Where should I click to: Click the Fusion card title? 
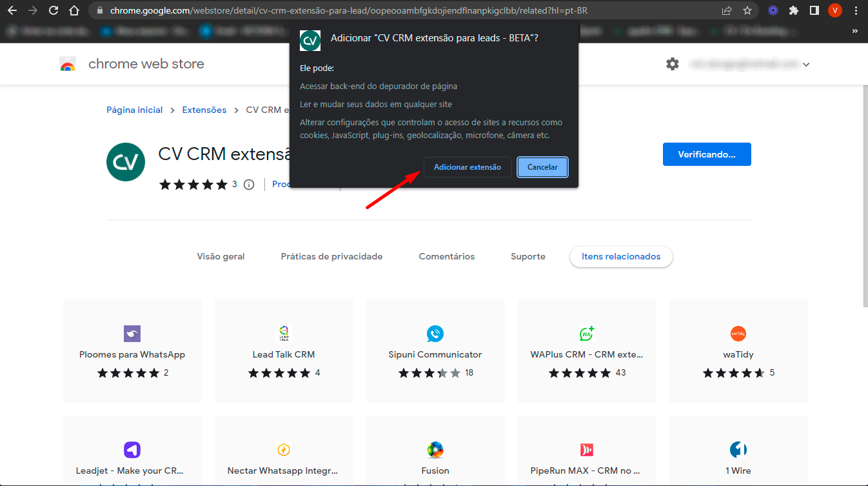[435, 471]
